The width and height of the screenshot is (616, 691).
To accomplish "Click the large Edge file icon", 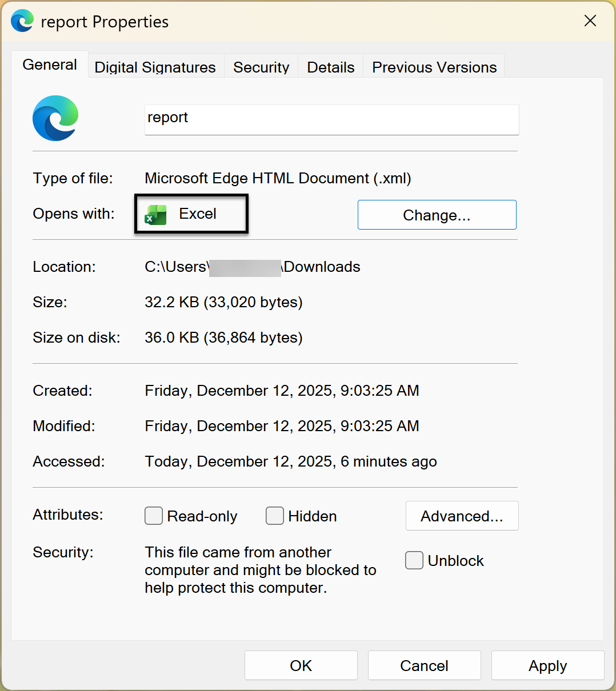I will point(55,118).
